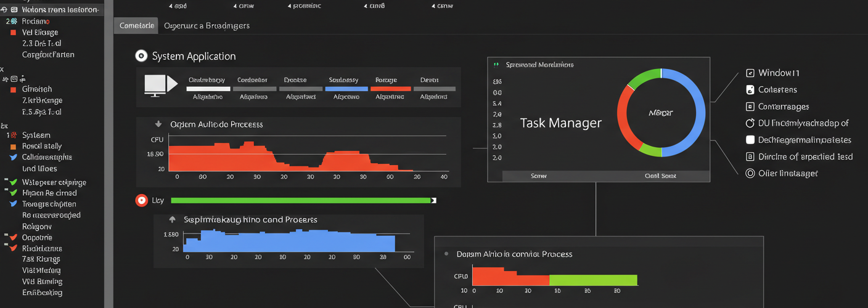
Task: Click the Window11 label
Action: [779, 73]
